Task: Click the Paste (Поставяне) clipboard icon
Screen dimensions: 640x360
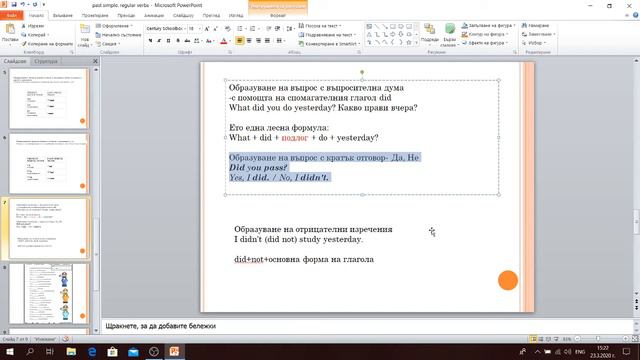Action: 10,29
